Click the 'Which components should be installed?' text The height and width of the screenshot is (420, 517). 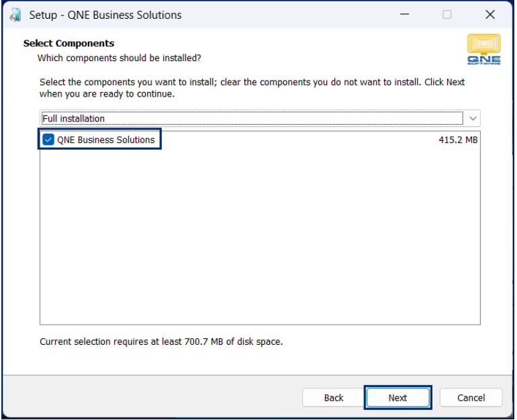coord(119,58)
